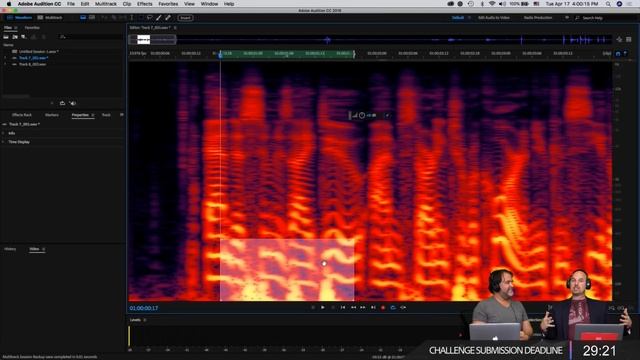This screenshot has height=360, width=640.
Task: Select Untitled Session file in Files list
Action: click(39, 51)
